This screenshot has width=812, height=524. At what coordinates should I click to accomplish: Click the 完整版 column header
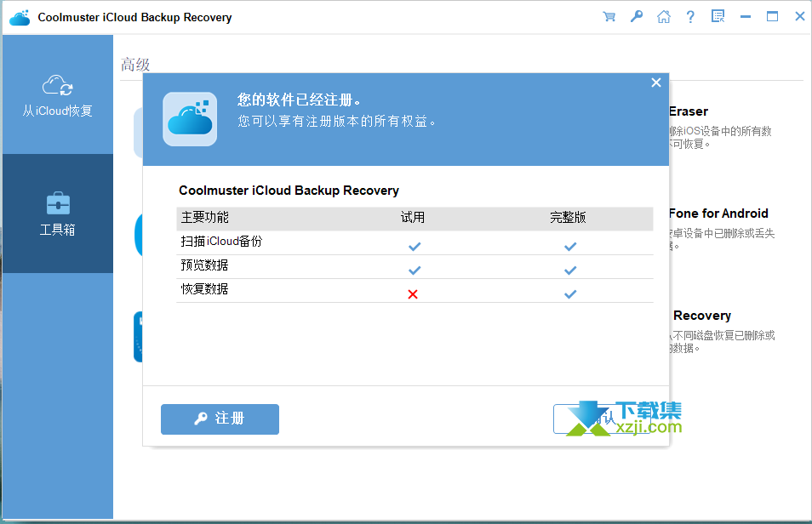click(x=568, y=218)
